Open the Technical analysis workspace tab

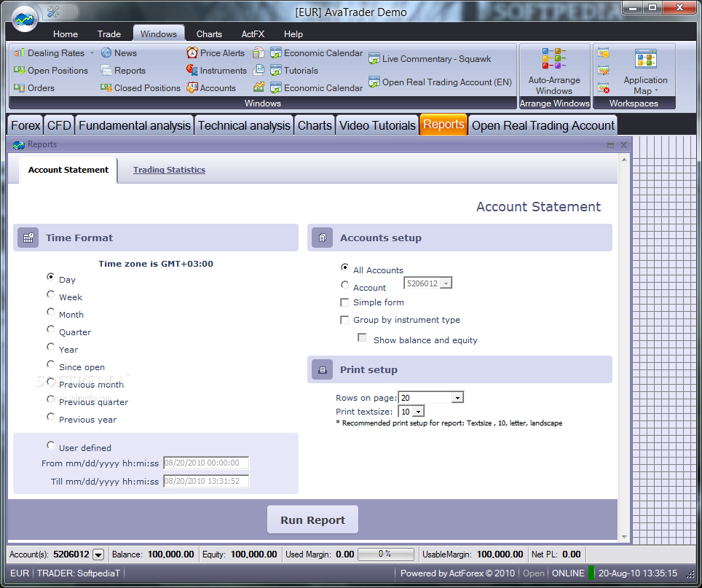click(244, 125)
